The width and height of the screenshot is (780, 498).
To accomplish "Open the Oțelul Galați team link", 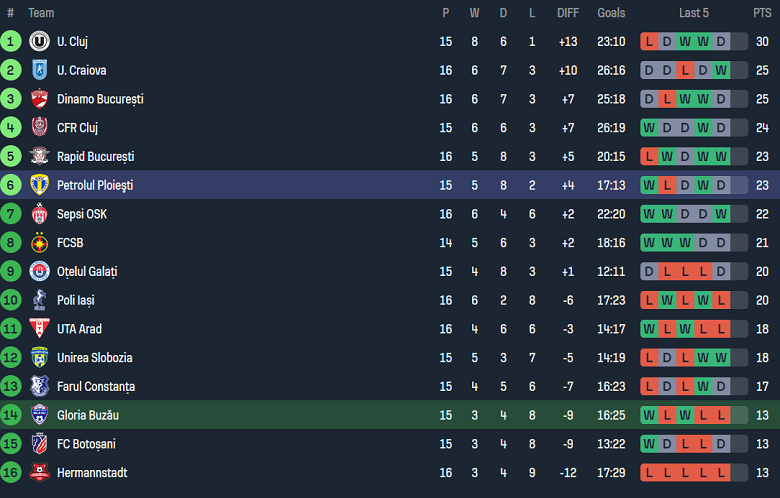I will pos(87,272).
